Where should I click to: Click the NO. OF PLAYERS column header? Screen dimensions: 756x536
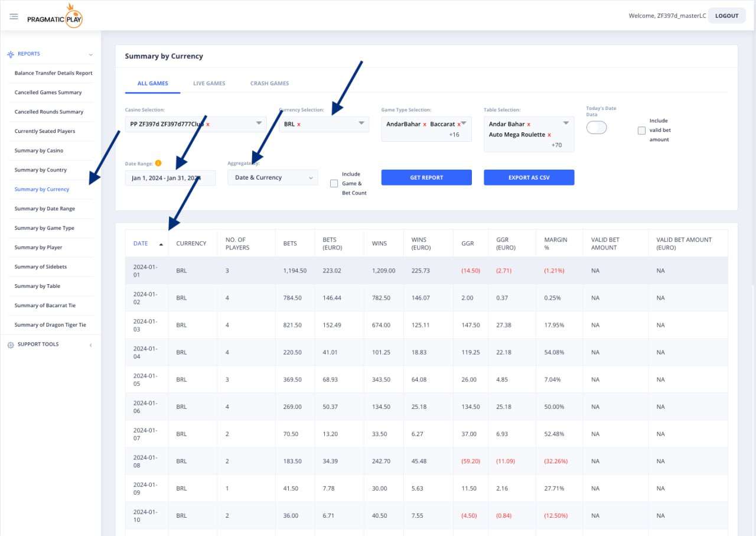pyautogui.click(x=237, y=243)
